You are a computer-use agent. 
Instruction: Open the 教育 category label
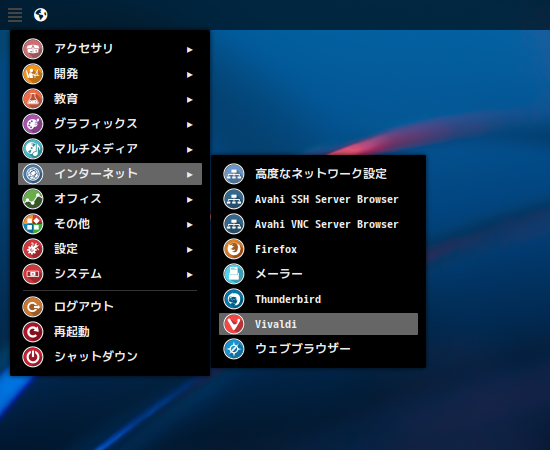[x=66, y=99]
